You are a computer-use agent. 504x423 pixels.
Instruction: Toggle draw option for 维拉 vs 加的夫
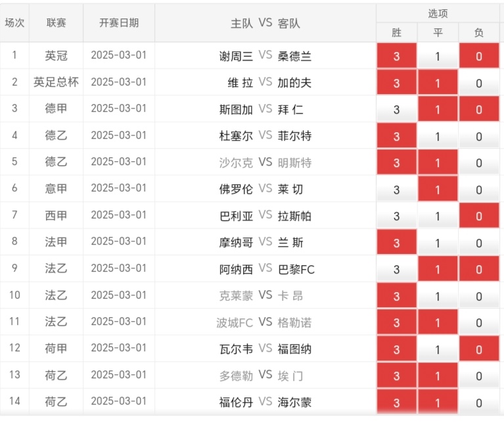[x=438, y=83]
